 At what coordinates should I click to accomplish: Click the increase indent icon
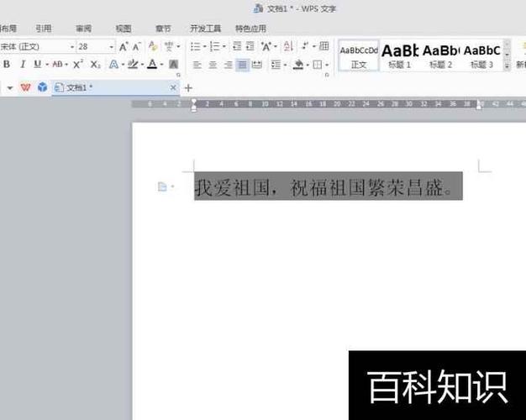250,46
